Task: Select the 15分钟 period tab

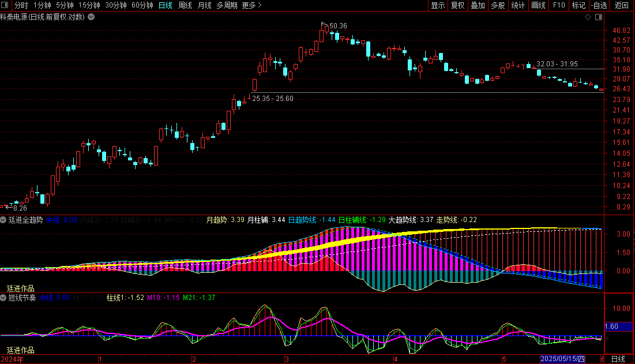Action: point(89,5)
